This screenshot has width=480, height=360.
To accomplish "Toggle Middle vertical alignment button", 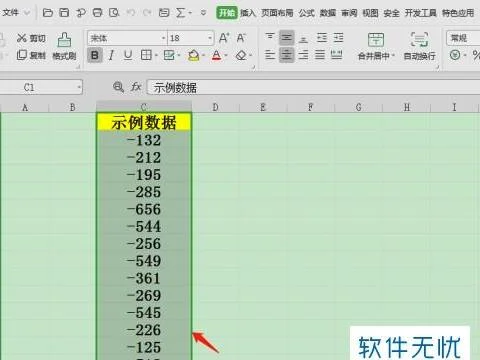I will tap(286, 38).
